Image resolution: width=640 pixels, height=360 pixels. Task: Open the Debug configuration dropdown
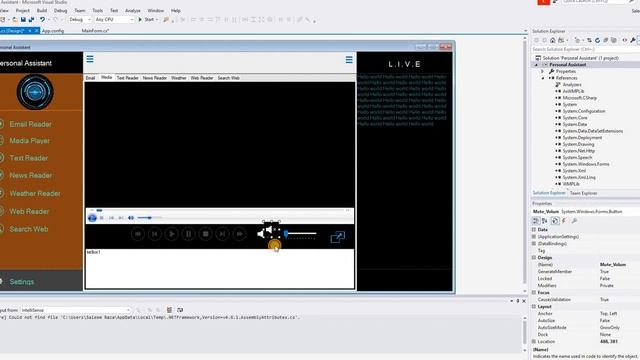pyautogui.click(x=80, y=20)
